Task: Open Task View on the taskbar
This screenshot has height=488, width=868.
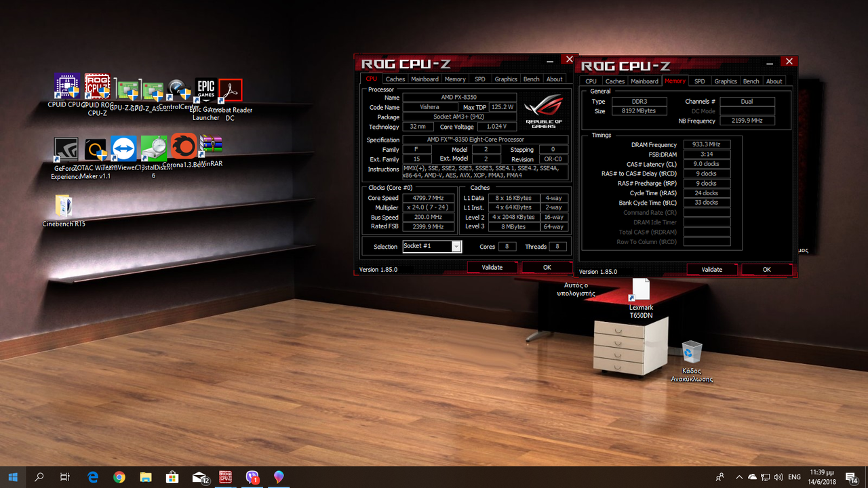Action: pyautogui.click(x=65, y=477)
